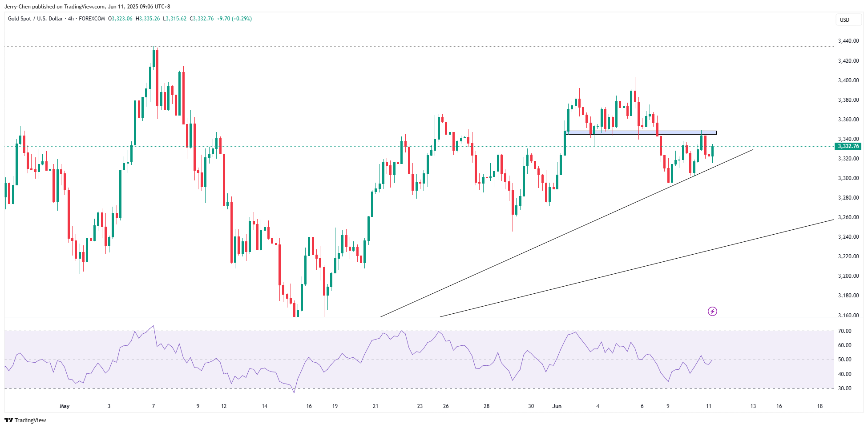Click the +9.70 (+0.29%) change value

(x=234, y=19)
